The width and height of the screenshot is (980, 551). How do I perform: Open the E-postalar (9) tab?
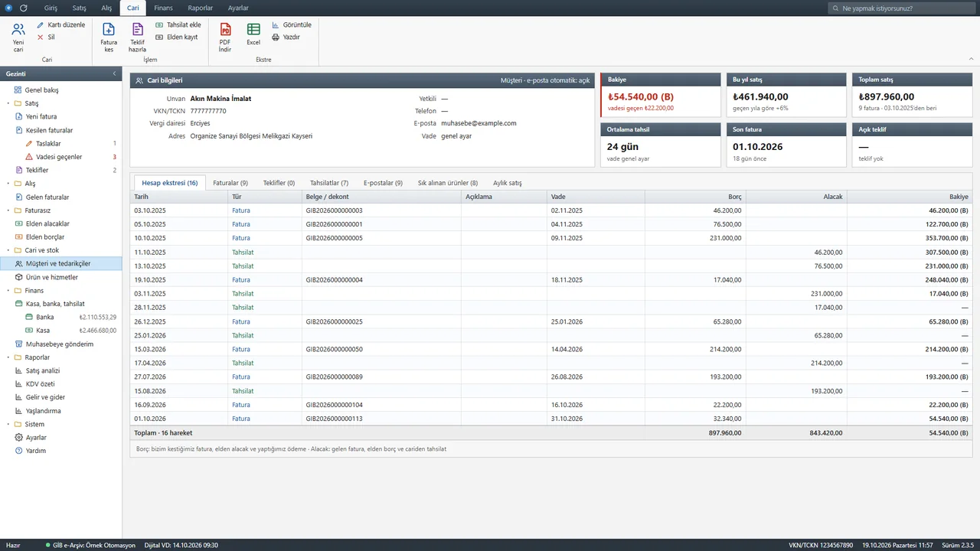tap(383, 183)
